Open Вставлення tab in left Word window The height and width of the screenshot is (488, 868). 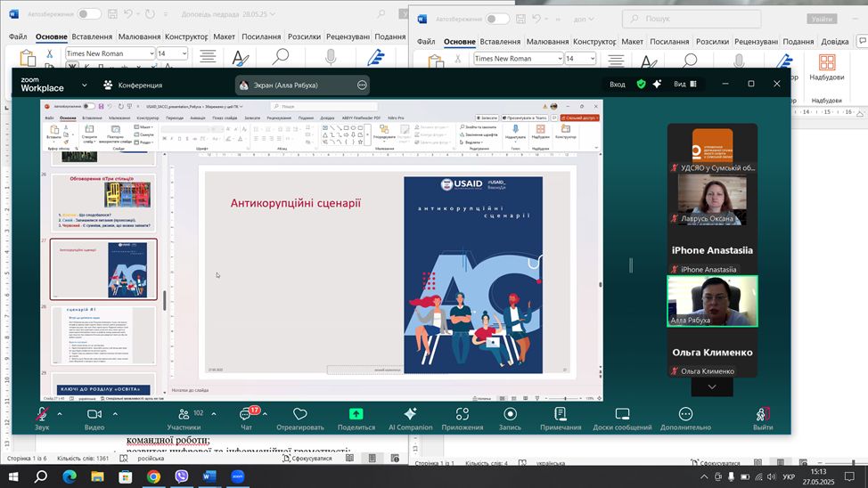(x=92, y=37)
